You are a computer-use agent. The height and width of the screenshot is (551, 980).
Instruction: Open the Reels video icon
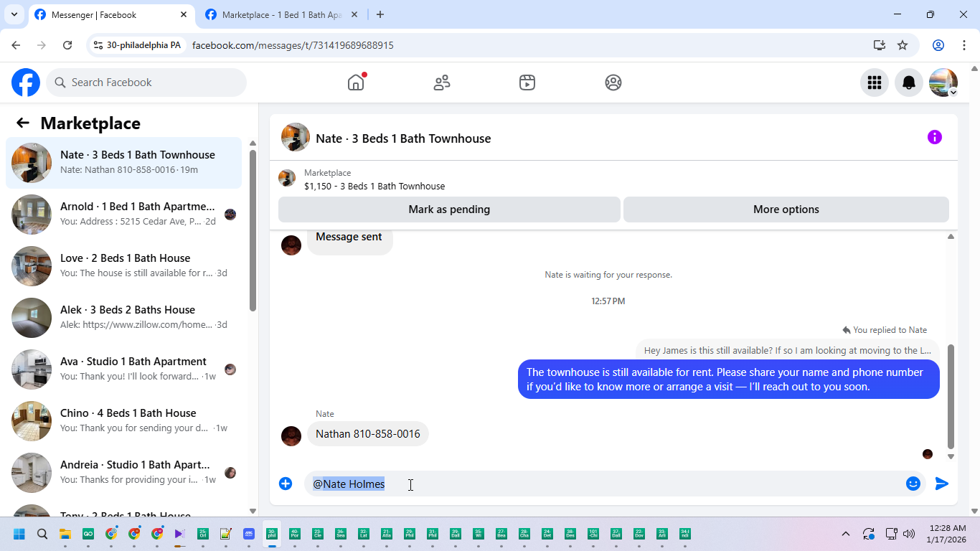coord(527,83)
